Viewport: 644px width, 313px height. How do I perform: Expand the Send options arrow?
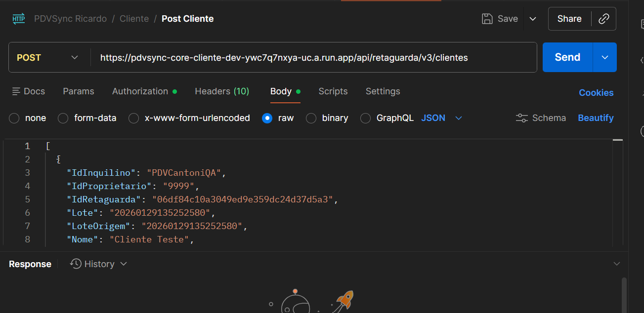(605, 57)
